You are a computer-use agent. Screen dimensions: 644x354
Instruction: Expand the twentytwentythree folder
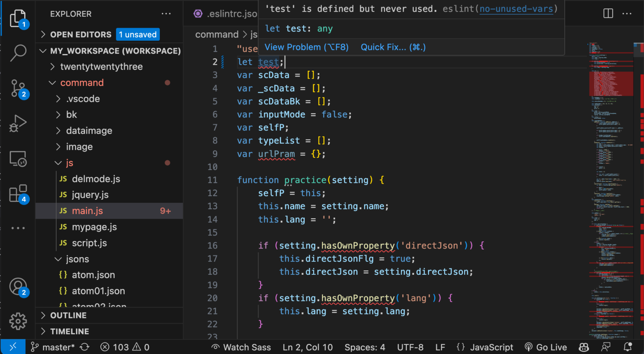pos(101,67)
